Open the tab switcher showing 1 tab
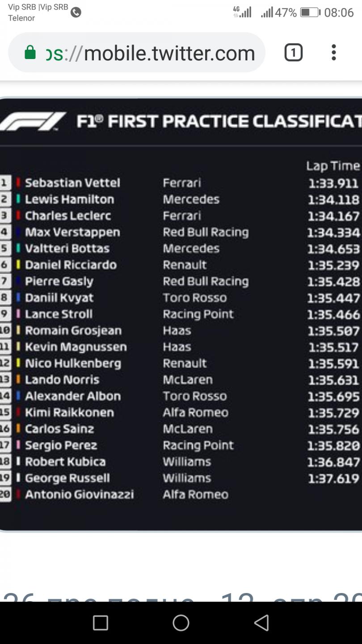The width and height of the screenshot is (362, 644). tap(294, 53)
